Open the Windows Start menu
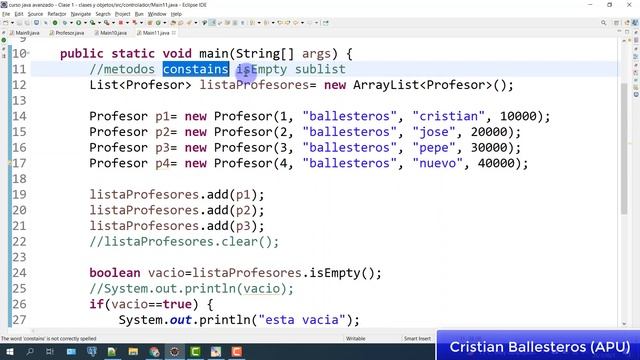640x360 pixels. pyautogui.click(x=9, y=351)
